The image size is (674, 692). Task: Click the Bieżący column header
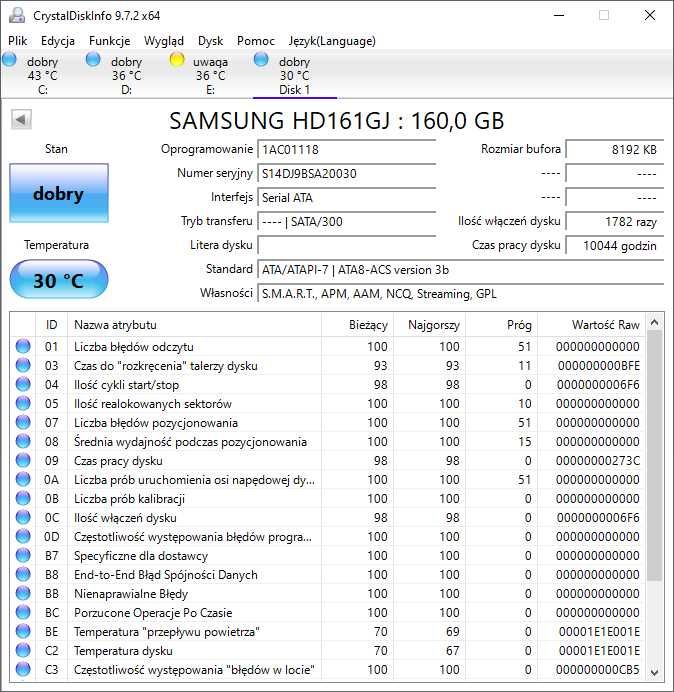pos(358,325)
